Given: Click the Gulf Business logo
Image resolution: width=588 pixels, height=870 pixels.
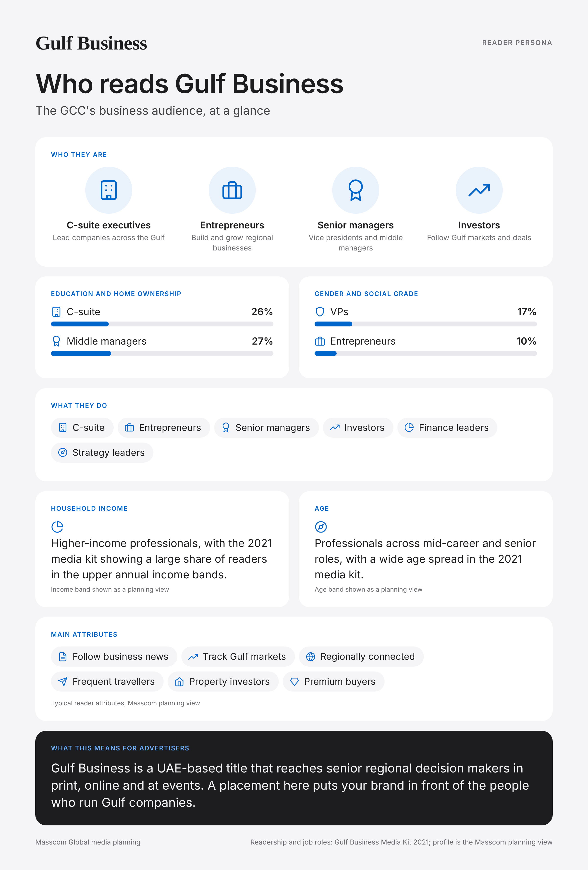Looking at the screenshot, I should click(91, 43).
